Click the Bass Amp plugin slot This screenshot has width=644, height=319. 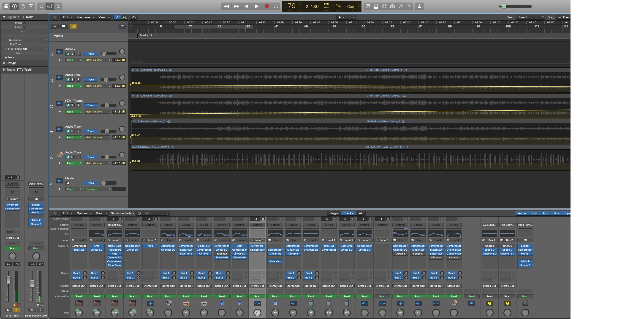pos(347,246)
